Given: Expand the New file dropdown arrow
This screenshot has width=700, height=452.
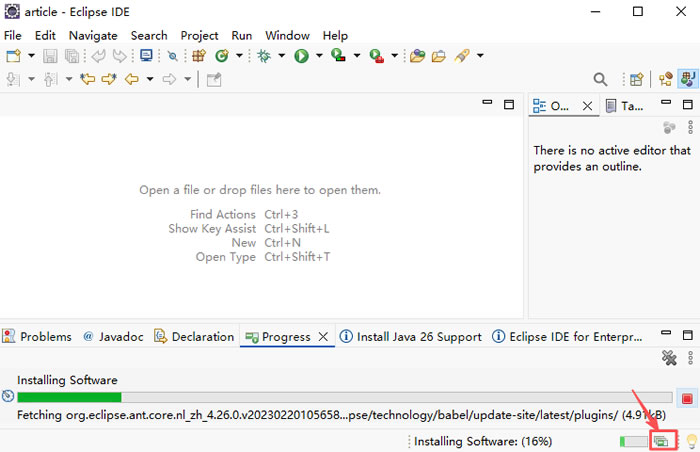Looking at the screenshot, I should click(32, 56).
